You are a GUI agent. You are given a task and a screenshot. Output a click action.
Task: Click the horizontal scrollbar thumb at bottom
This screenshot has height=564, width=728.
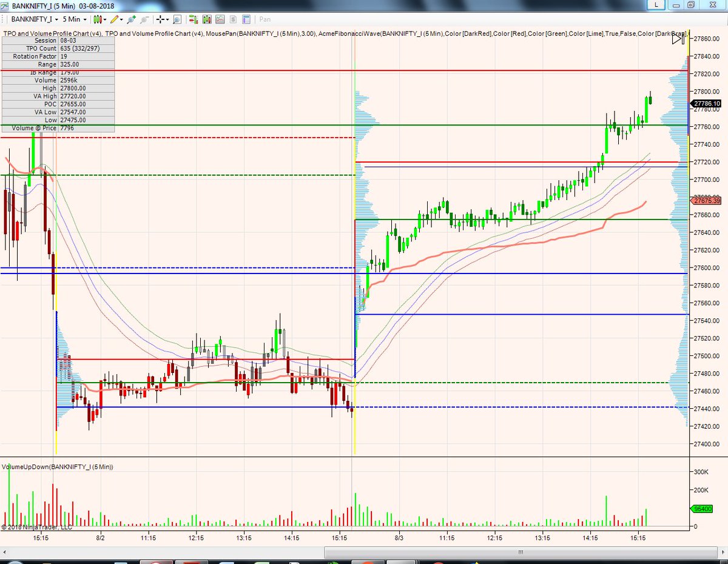coord(520,552)
